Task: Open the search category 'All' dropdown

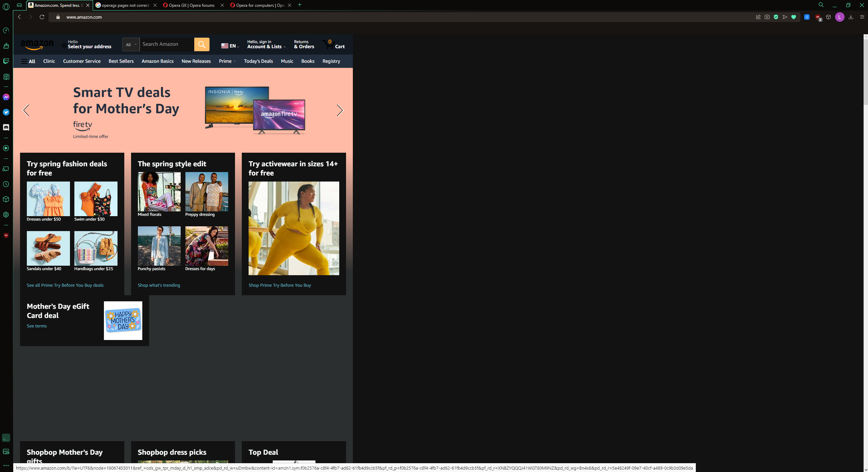Action: 131,44
